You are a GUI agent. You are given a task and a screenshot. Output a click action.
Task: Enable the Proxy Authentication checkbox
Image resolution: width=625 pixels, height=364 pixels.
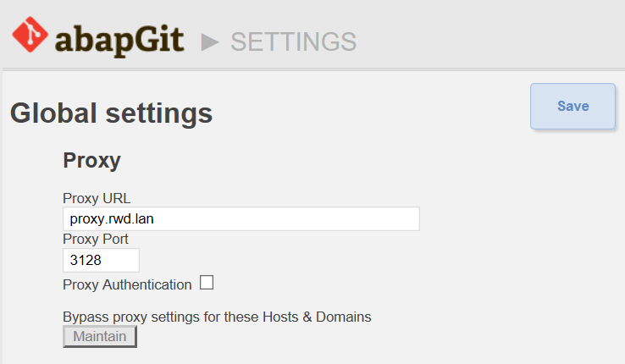click(207, 283)
